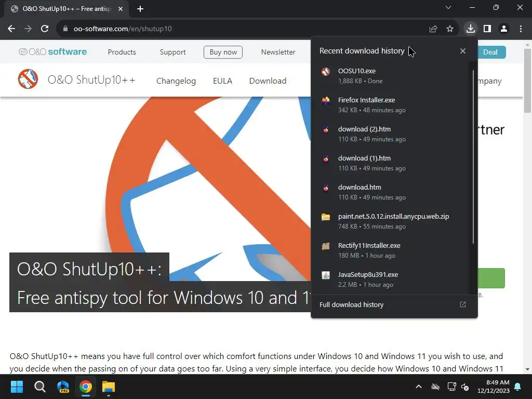Click the Buy now button
Viewport: 532px width, 399px height.
[223, 52]
